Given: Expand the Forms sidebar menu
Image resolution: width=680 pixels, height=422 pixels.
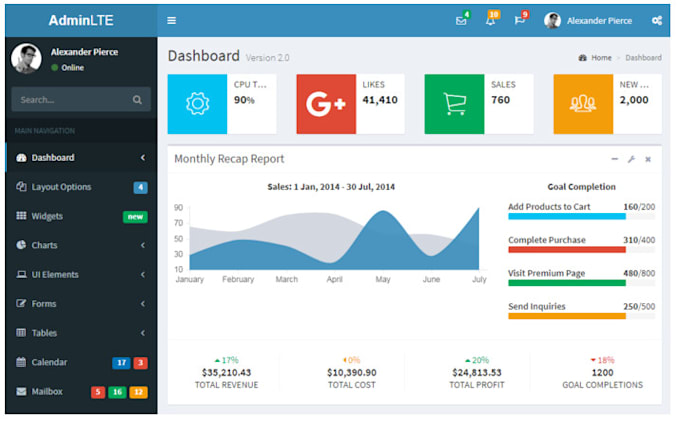Looking at the screenshot, I should click(81, 304).
